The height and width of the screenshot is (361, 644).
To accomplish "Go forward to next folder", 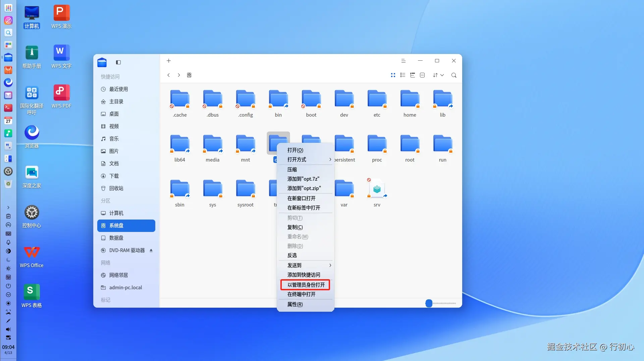I will tap(179, 75).
